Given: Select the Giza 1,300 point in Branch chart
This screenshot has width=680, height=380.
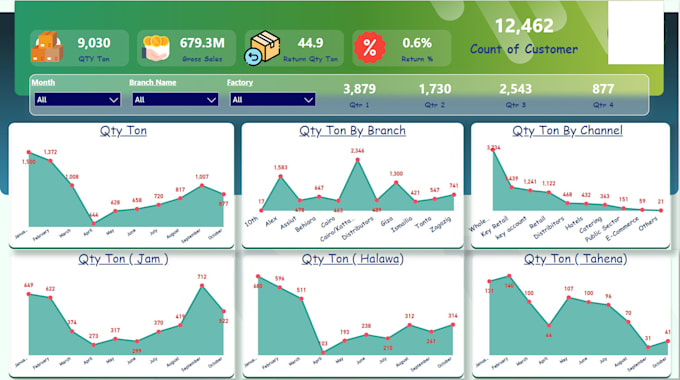Looking at the screenshot, I should point(396,183).
